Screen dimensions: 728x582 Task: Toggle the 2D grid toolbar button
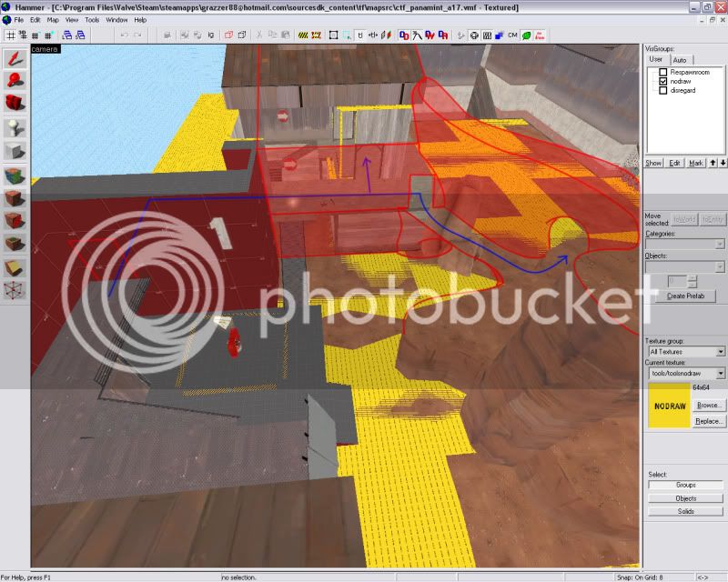[x=10, y=35]
